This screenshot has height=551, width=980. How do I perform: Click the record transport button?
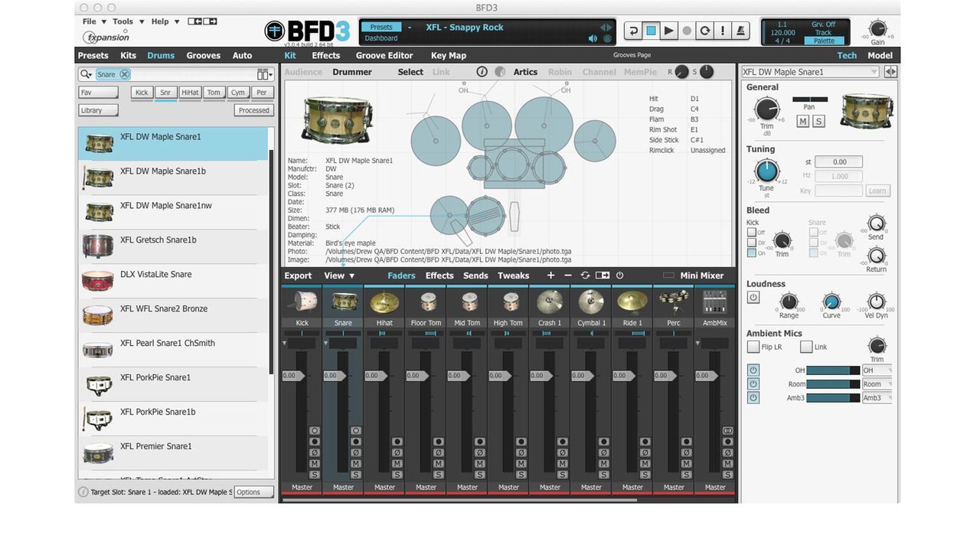(x=687, y=31)
